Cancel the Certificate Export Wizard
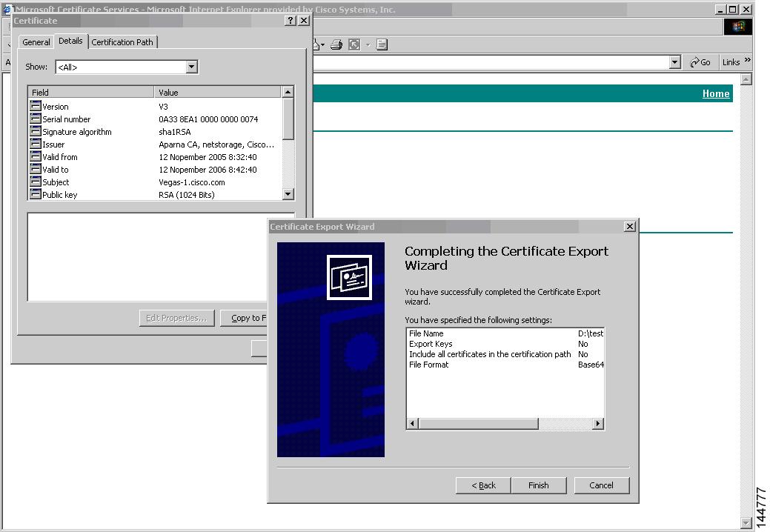The image size is (770, 532). click(602, 485)
